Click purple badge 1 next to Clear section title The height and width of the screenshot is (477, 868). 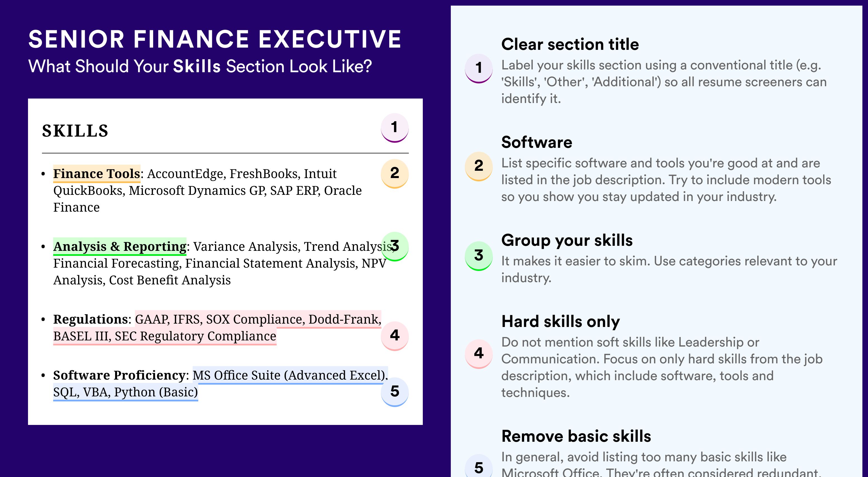(479, 68)
